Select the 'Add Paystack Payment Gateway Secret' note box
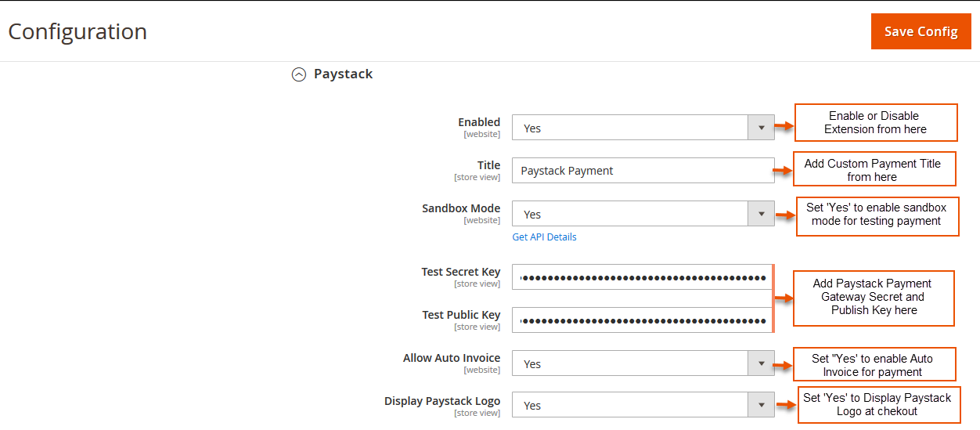Image resolution: width=980 pixels, height=430 pixels. 873,298
